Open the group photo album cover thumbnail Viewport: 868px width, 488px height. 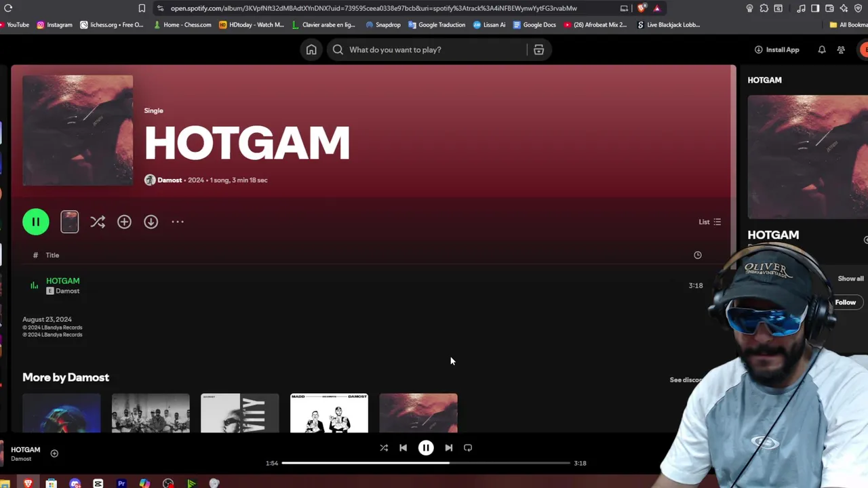tap(151, 413)
